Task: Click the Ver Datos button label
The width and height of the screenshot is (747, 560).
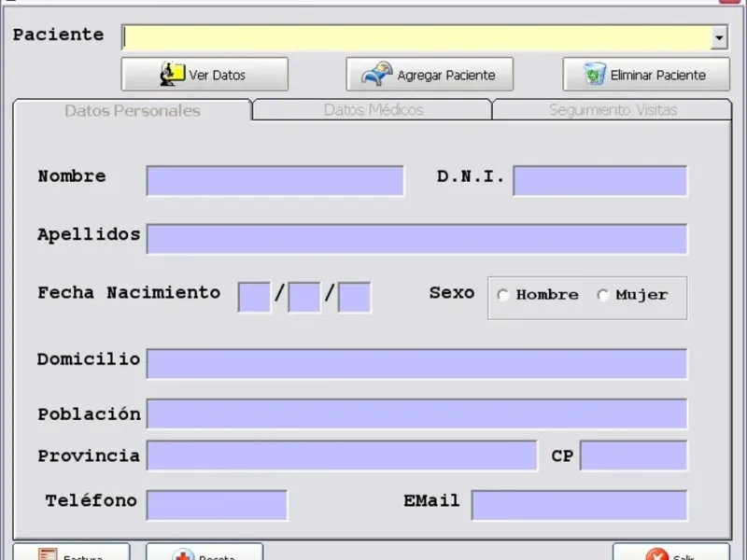Action: pos(217,76)
